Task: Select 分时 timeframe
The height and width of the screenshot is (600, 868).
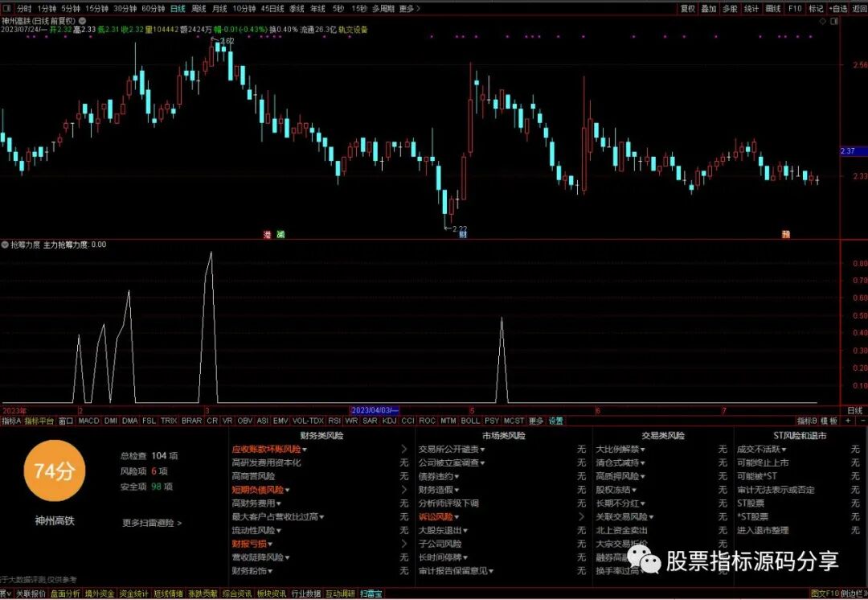Action: pos(24,9)
